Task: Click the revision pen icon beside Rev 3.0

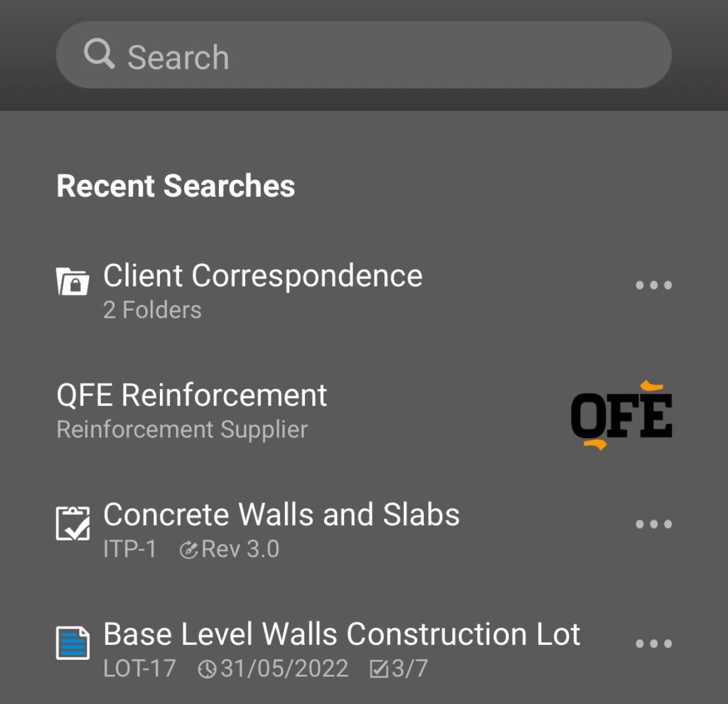Action: [188, 550]
